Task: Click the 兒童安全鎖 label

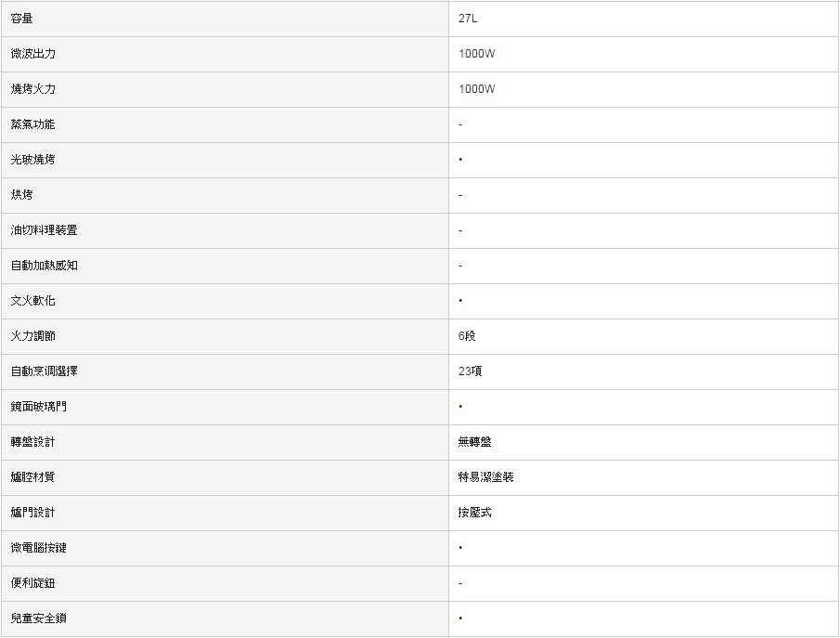Action: coord(39,618)
